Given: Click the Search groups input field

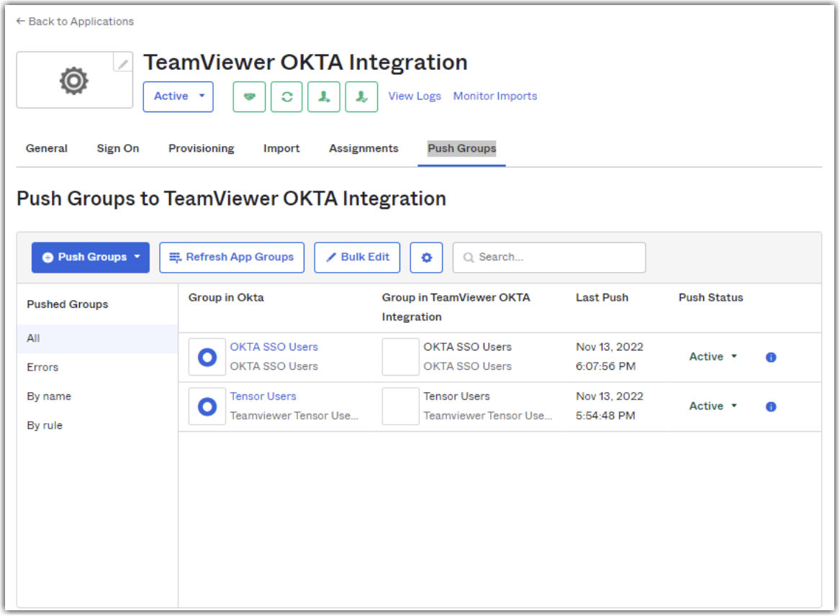Looking at the screenshot, I should pyautogui.click(x=549, y=258).
